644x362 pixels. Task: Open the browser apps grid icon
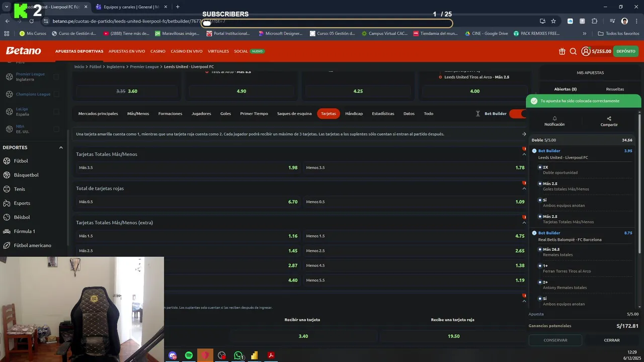[x=7, y=34]
